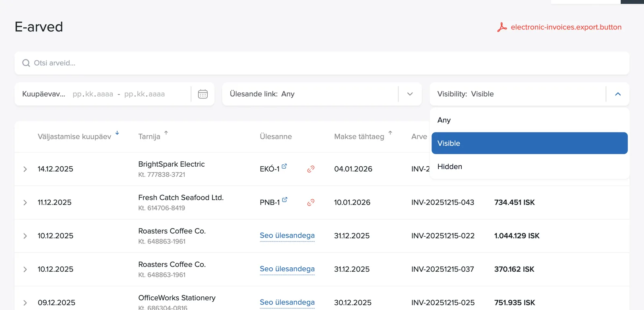Screen dimensions: 644x310
Task: Expand the Fresh Catch Seafood row
Action: click(25, 203)
